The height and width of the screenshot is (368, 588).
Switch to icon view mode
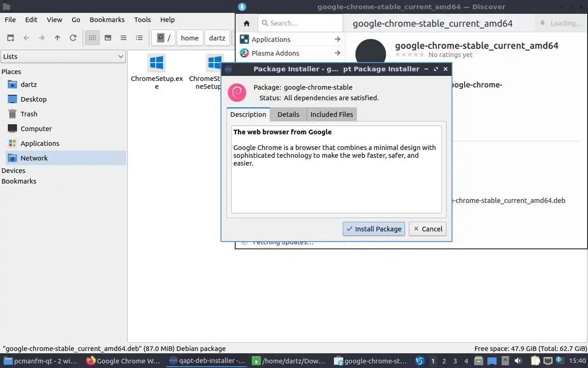[92, 38]
